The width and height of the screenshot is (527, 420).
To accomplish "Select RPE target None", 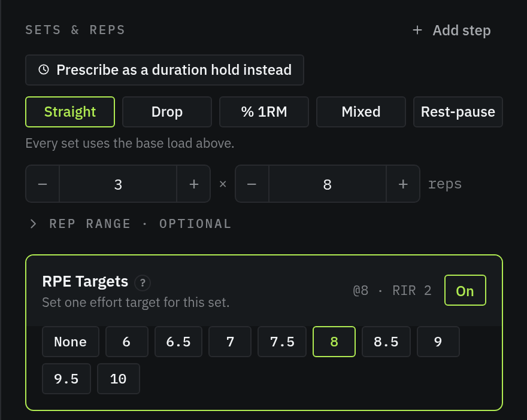I will point(71,342).
